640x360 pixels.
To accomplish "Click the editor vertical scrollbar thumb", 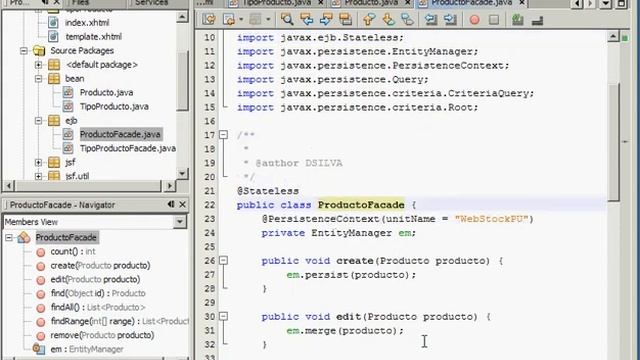I will 613,142.
